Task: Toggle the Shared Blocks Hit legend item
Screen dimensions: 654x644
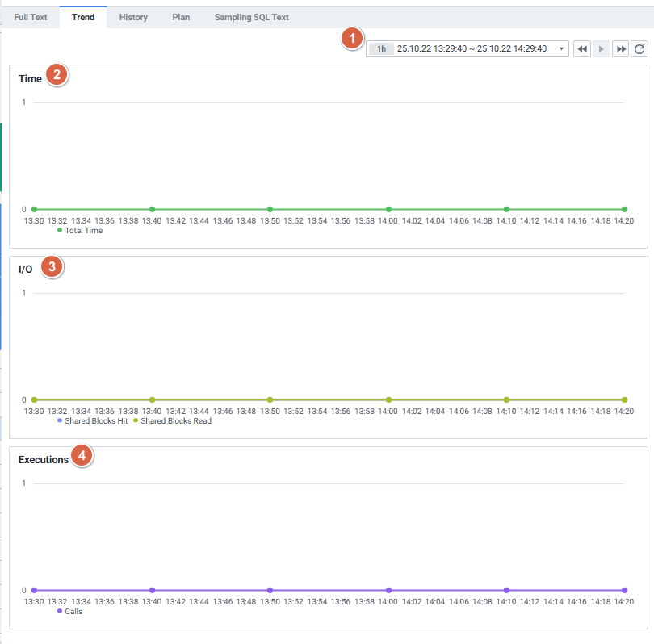Action: [x=93, y=420]
